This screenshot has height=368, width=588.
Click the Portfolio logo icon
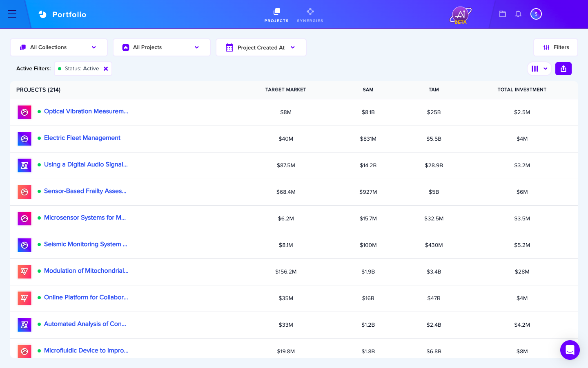(x=43, y=14)
